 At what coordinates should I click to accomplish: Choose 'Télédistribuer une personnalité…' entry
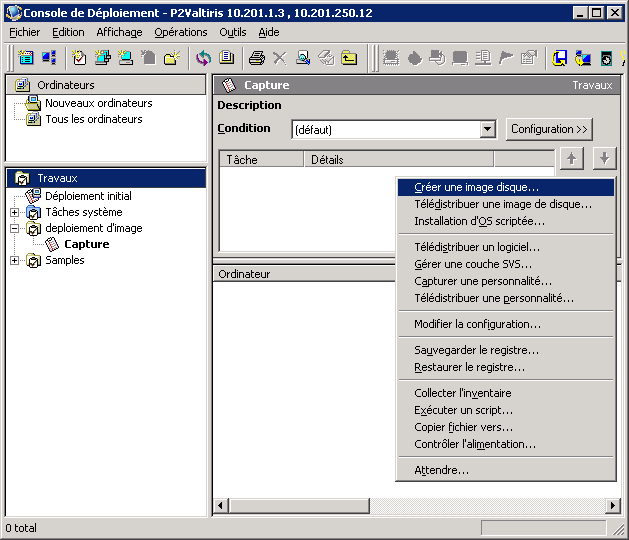click(x=506, y=298)
